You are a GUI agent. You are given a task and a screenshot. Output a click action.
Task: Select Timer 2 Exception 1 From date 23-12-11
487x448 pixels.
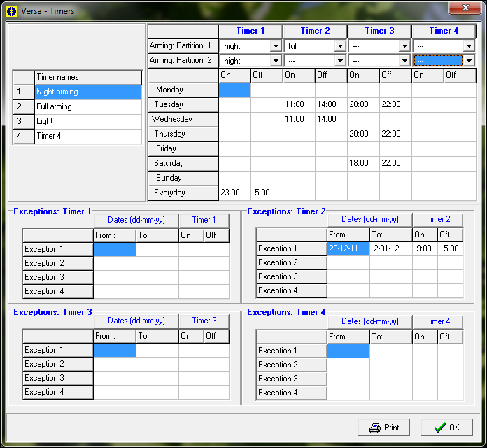[348, 248]
